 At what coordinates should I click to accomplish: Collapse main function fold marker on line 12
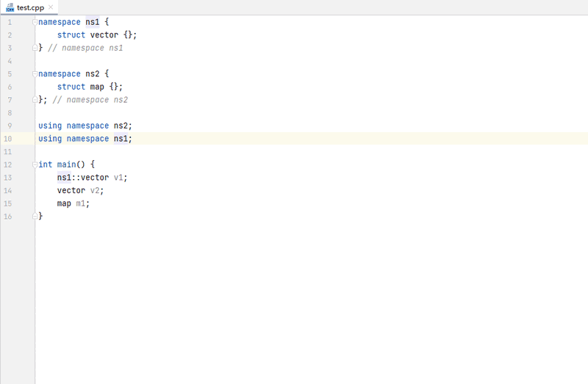pos(35,164)
